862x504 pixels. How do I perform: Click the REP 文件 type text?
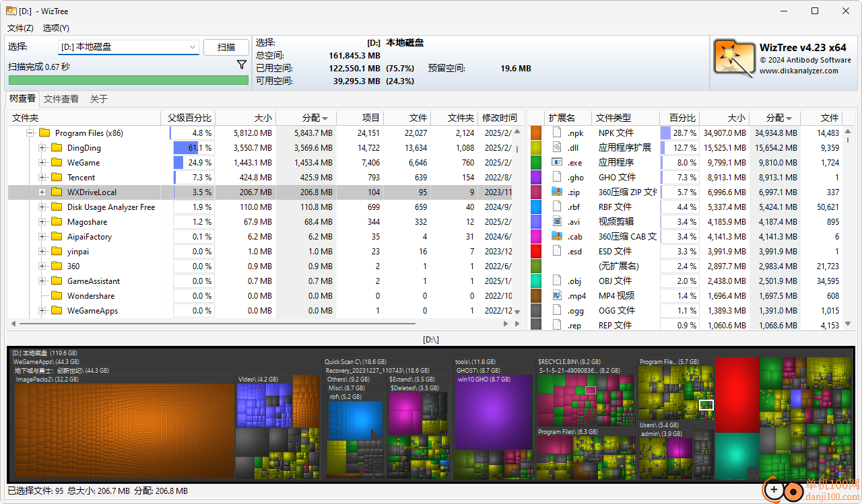615,326
